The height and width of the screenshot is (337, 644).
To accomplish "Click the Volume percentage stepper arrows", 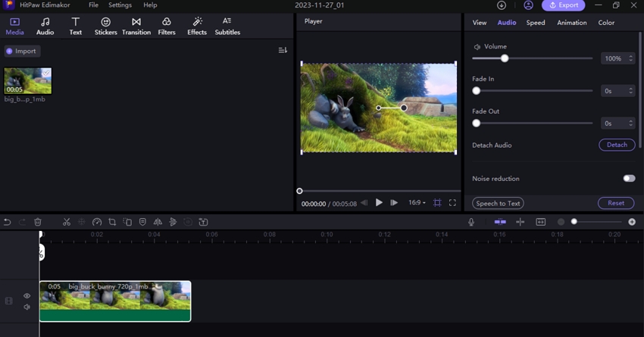I will 631,58.
